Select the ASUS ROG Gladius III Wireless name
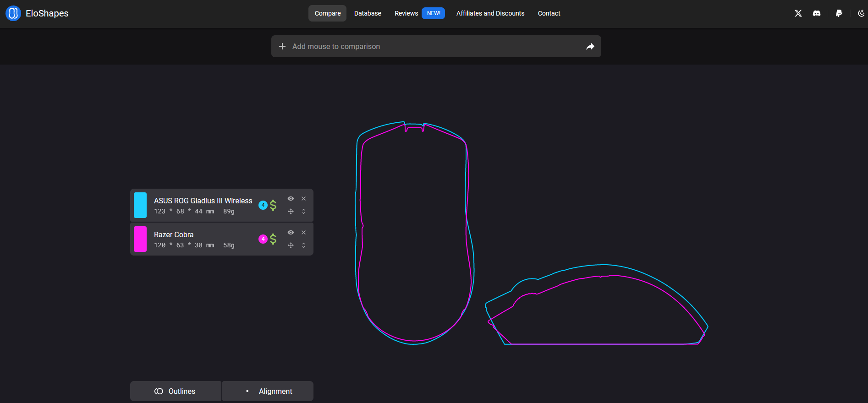868x403 pixels. (203, 201)
